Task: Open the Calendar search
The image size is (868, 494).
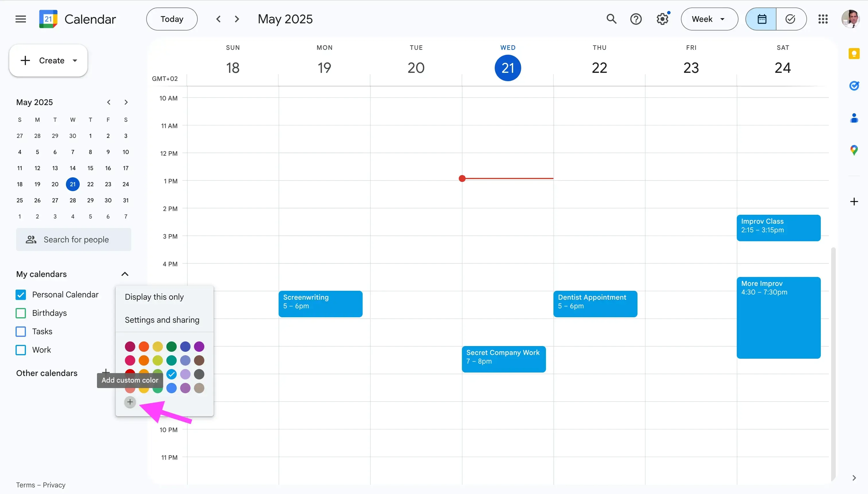Action: (x=611, y=19)
